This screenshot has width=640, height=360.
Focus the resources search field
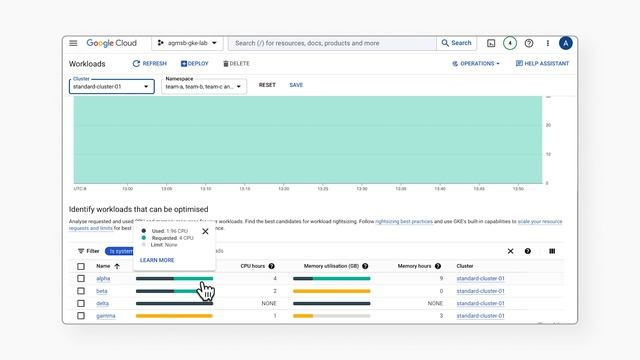click(332, 43)
